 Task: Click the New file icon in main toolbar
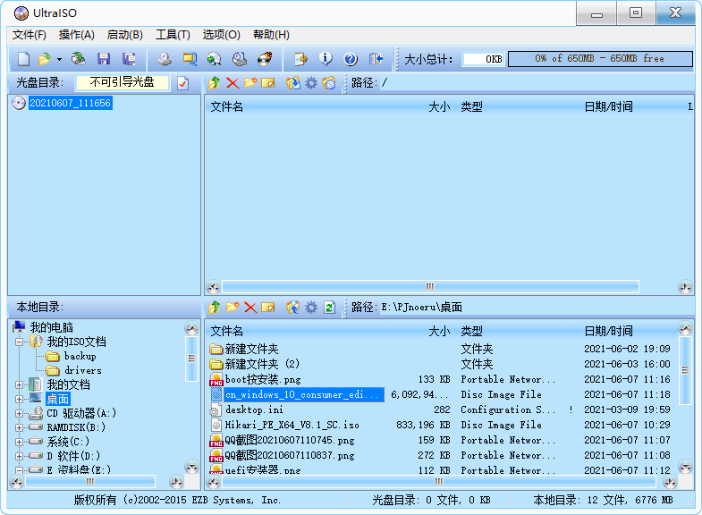point(24,59)
